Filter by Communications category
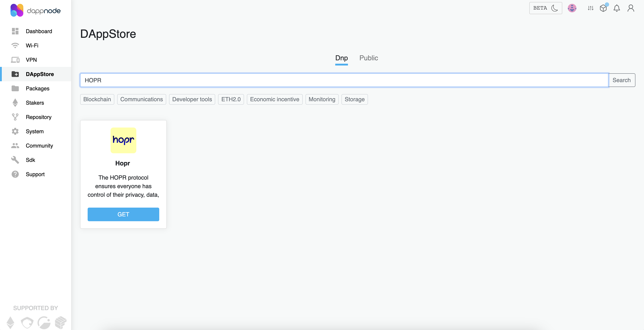Viewport: 644px width, 330px height. pos(141,99)
